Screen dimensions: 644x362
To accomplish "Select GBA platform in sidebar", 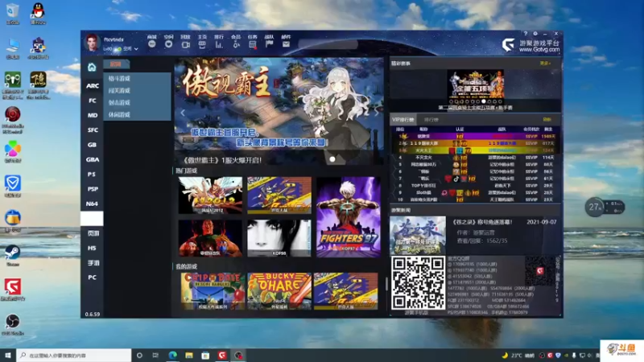I will coord(93,159).
